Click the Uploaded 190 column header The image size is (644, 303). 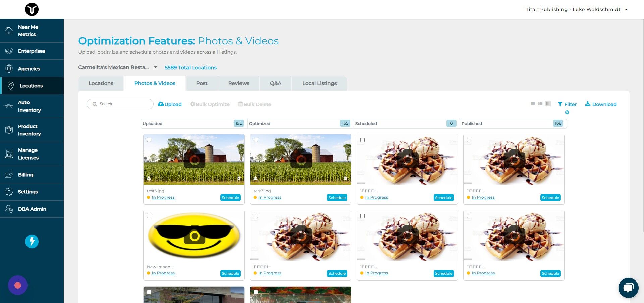[194, 123]
